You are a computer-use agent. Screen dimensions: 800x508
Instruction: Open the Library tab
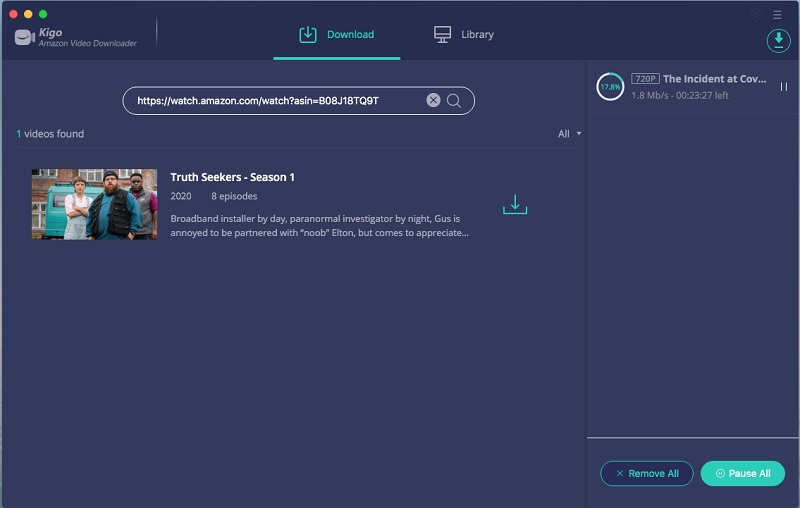coord(463,35)
